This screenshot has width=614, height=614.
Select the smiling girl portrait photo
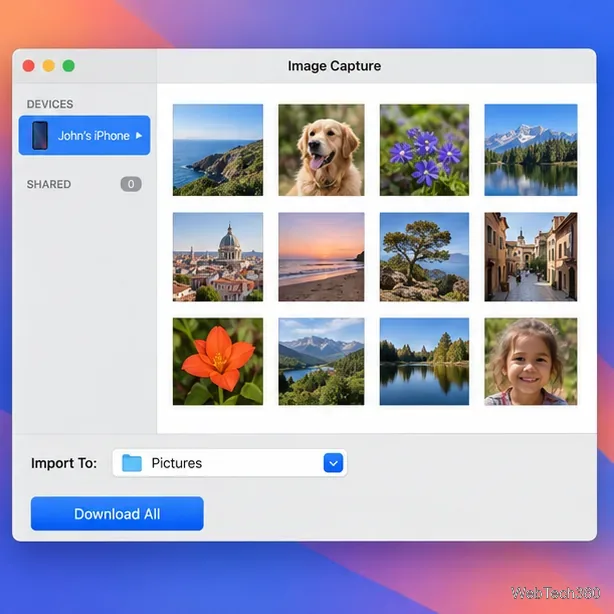(x=531, y=361)
